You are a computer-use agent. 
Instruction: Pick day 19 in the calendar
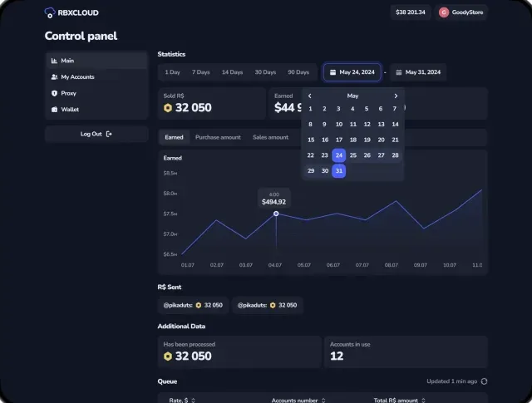[x=367, y=140]
